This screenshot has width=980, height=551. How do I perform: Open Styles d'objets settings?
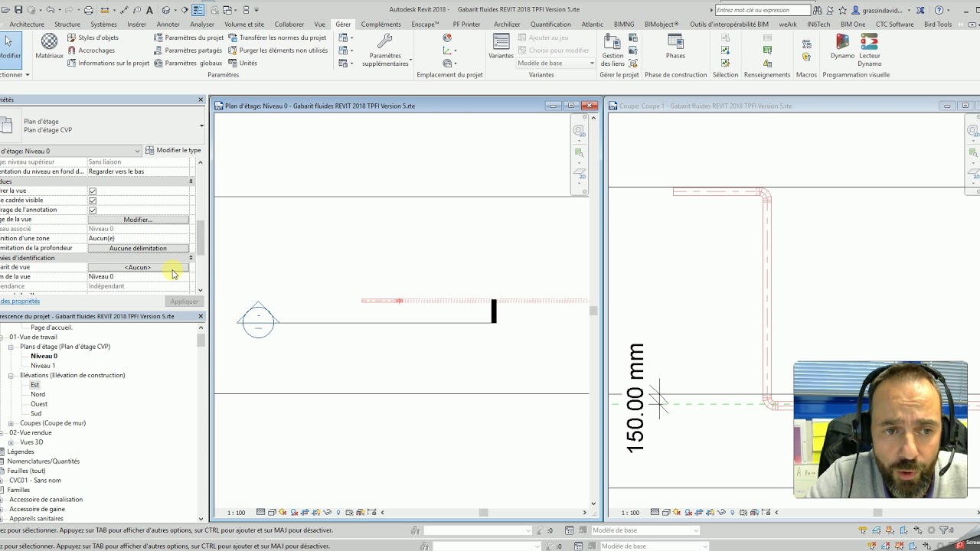[93, 37]
